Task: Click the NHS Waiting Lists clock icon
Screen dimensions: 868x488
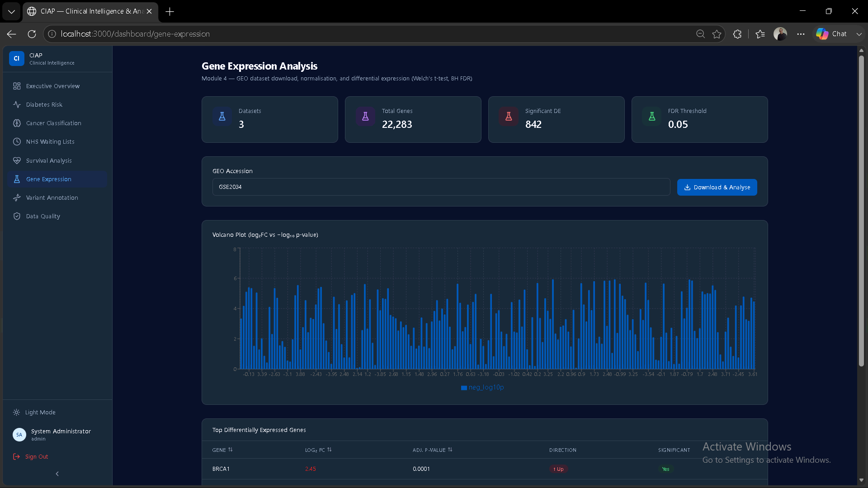Action: tap(17, 141)
